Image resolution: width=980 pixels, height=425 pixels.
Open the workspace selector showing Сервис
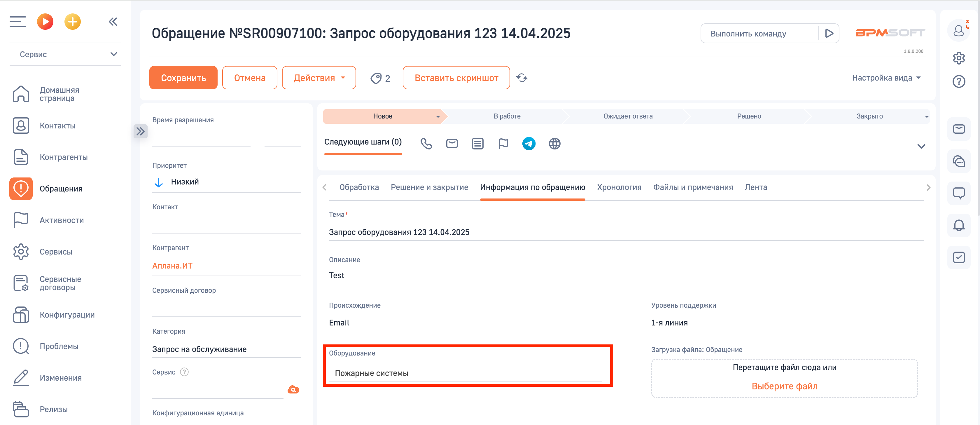pyautogui.click(x=65, y=54)
